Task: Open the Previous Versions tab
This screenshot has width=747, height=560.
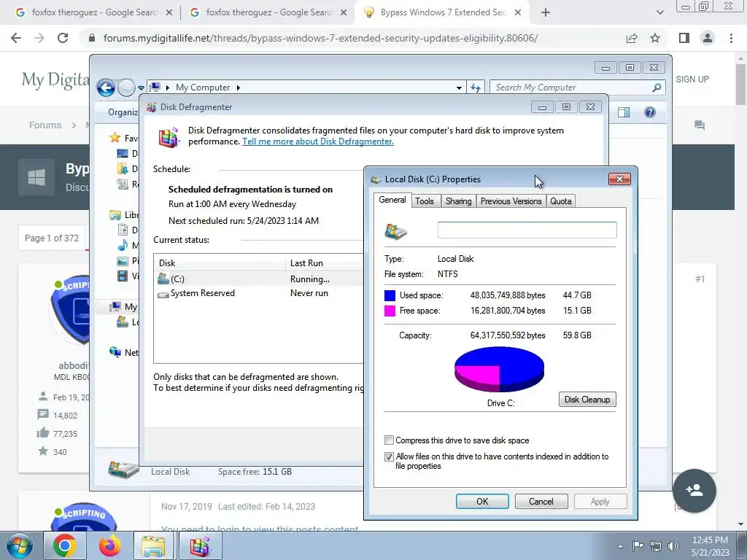Action: click(x=511, y=201)
